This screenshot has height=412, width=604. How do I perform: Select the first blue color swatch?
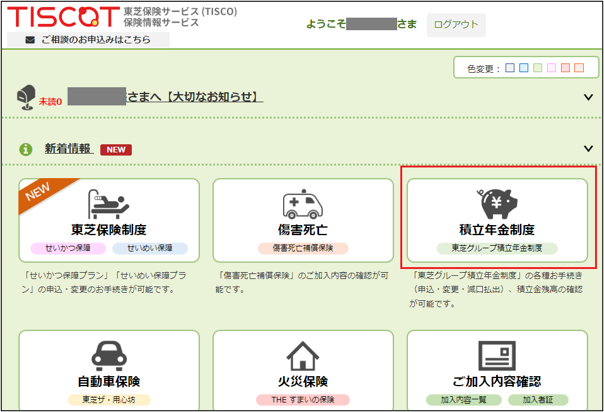click(x=510, y=68)
